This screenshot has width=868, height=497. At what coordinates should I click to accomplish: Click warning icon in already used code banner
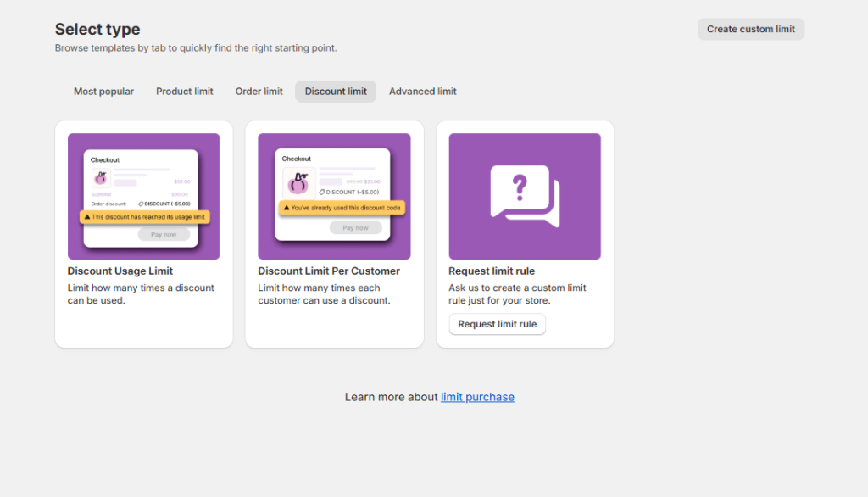[x=287, y=208]
